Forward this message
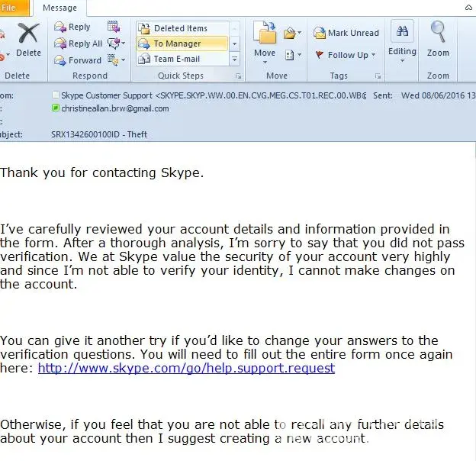 (78, 60)
